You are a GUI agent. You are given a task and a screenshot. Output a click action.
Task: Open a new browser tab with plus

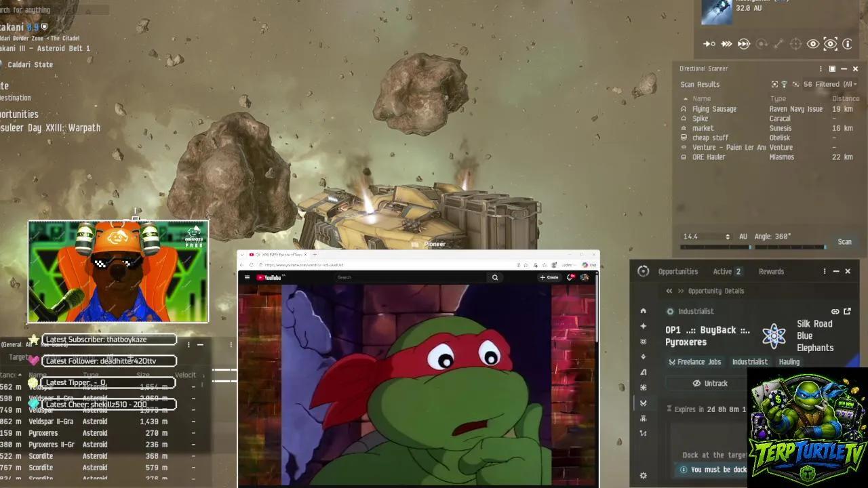[x=315, y=255]
